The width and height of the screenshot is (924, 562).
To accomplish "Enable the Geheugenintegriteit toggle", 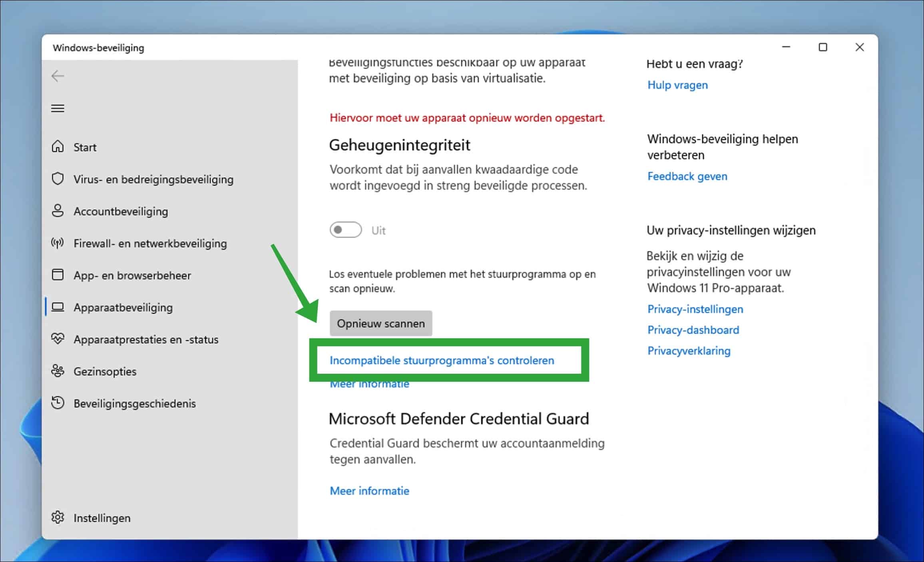I will [x=345, y=230].
